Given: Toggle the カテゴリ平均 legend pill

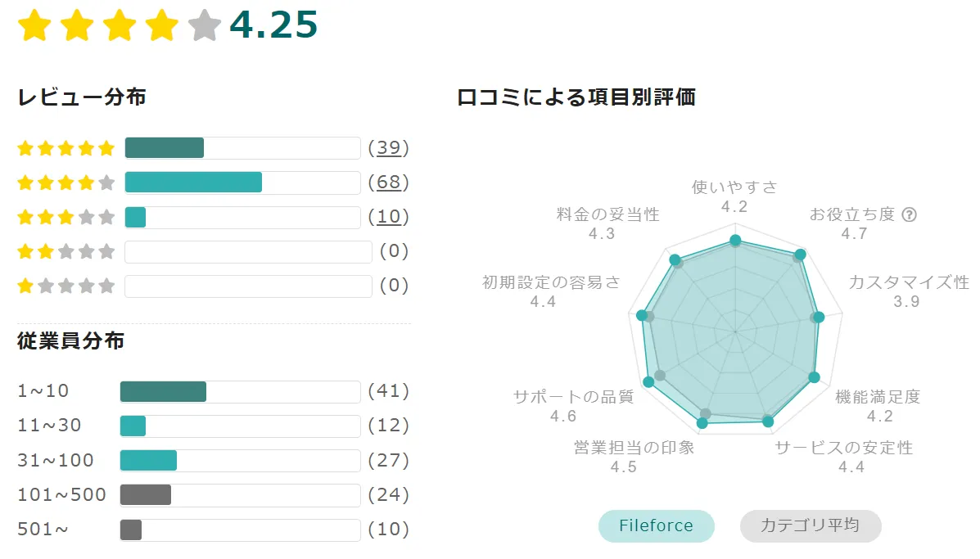Looking at the screenshot, I should click(810, 525).
